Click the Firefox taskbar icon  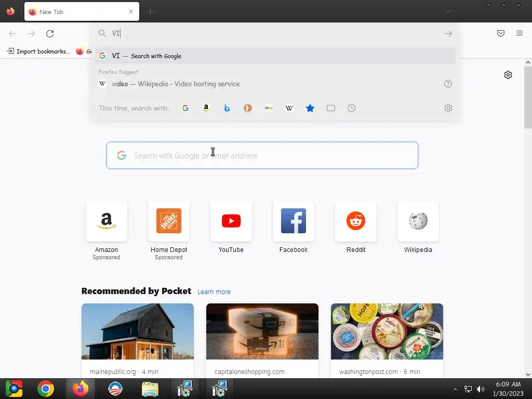[x=81, y=389]
